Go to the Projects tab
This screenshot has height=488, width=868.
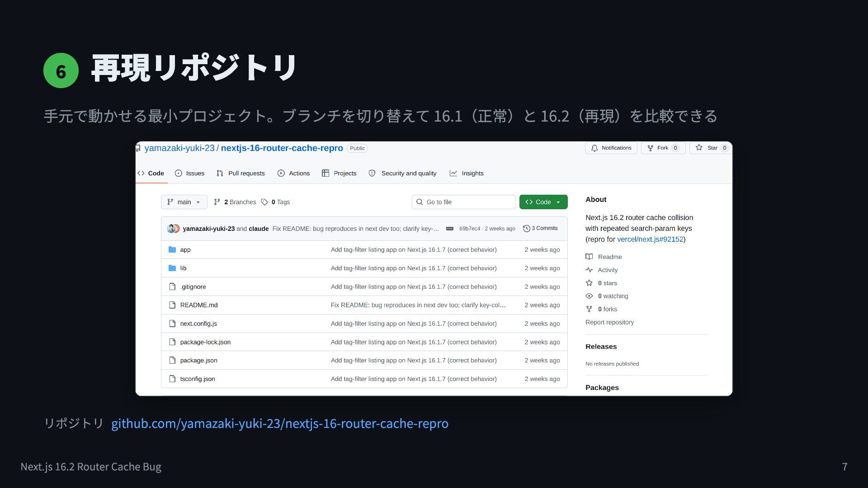coord(339,173)
